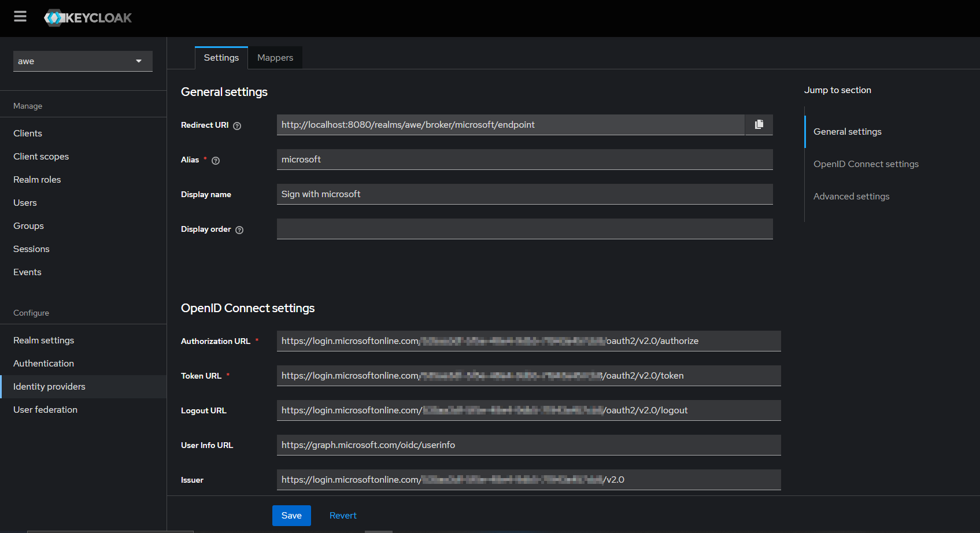Open Client scopes in the sidebar
Viewport: 980px width, 533px height.
pyautogui.click(x=83, y=157)
